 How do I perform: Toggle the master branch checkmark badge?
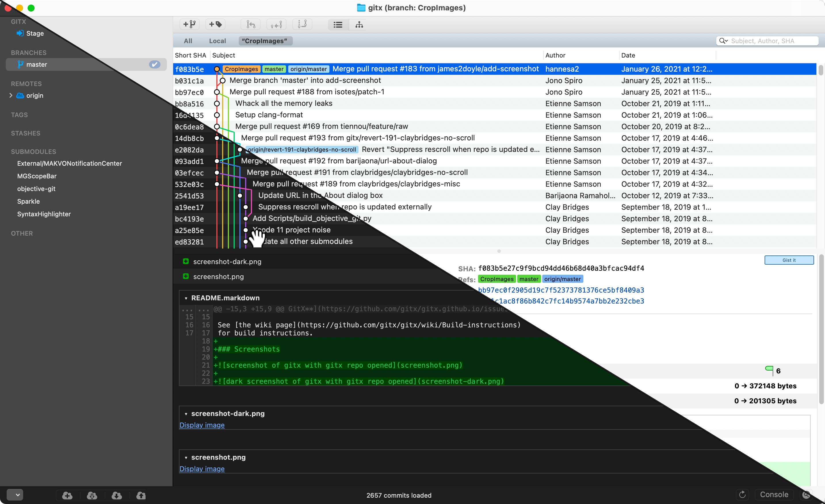[x=154, y=64]
